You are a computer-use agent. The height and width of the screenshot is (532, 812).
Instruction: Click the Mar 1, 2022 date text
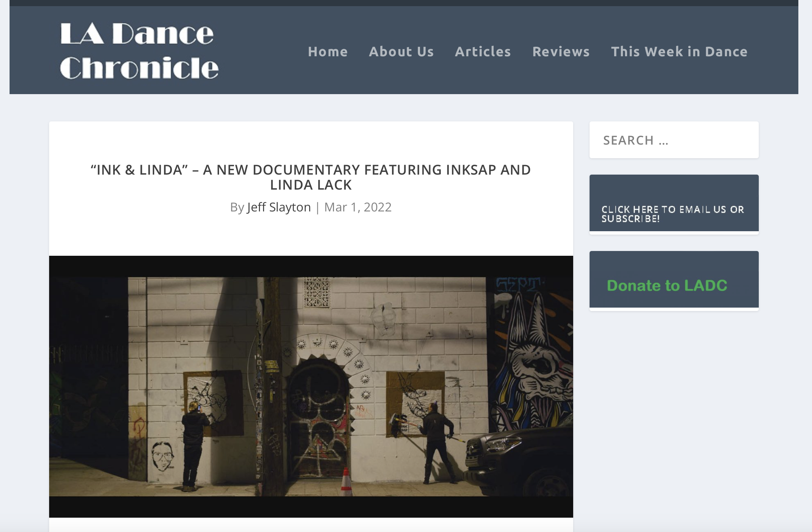[x=358, y=207]
